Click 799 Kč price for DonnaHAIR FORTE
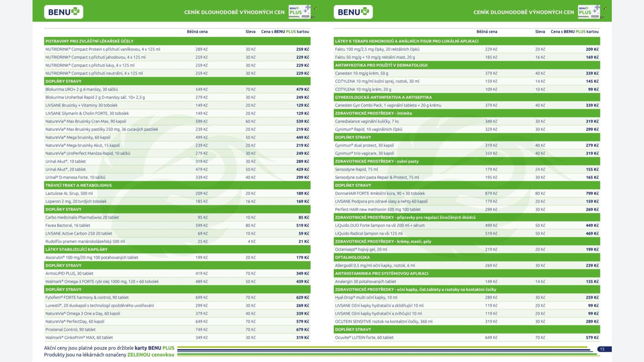 click(592, 193)
